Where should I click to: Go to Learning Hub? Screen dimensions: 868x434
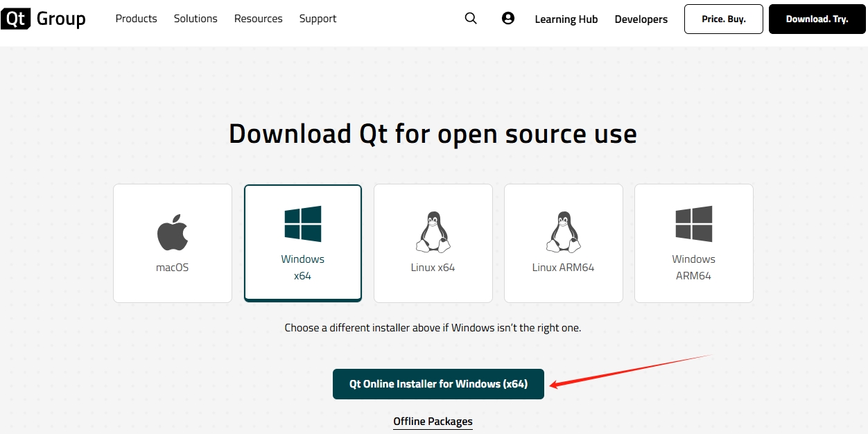(x=566, y=19)
